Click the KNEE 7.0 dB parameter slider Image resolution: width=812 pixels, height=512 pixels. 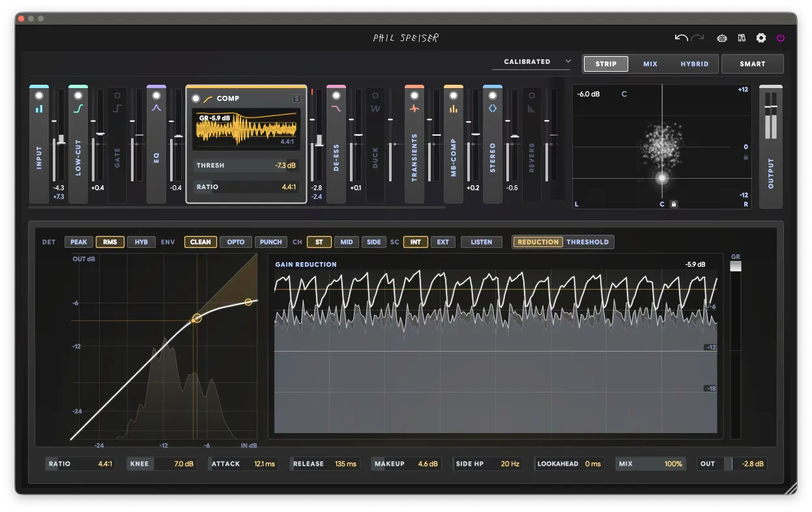click(x=162, y=464)
